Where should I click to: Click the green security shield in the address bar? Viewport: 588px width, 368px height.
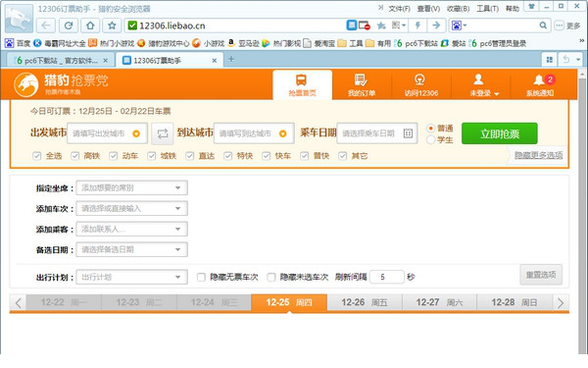pos(132,26)
